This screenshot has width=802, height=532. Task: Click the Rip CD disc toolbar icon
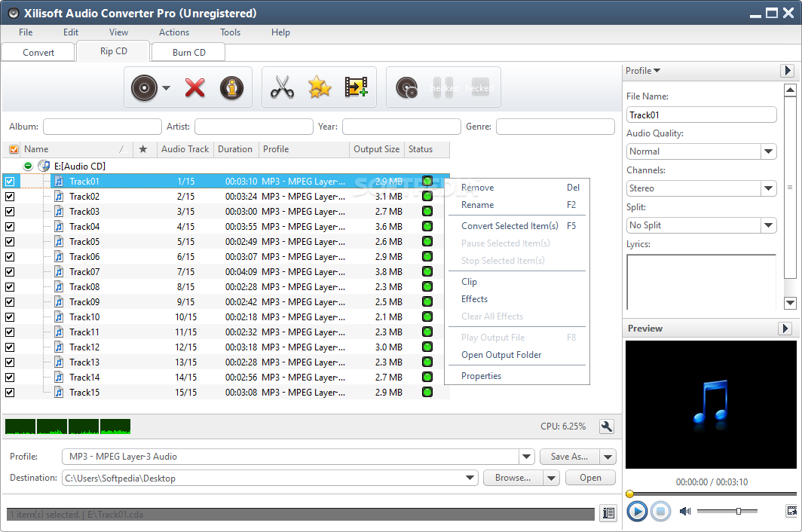(144, 87)
